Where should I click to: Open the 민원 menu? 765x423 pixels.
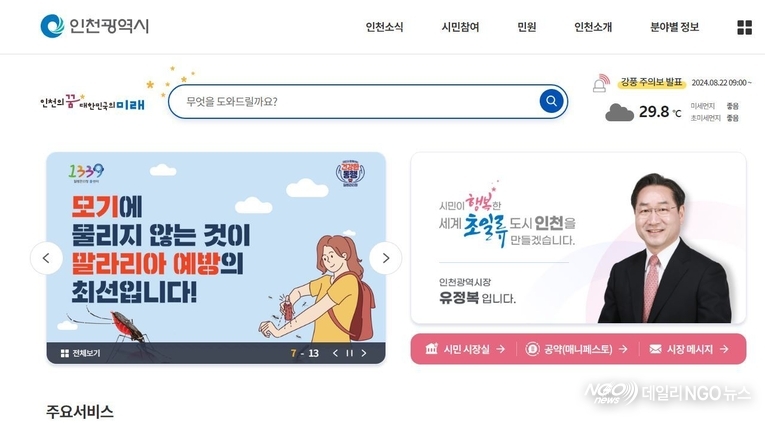click(526, 27)
